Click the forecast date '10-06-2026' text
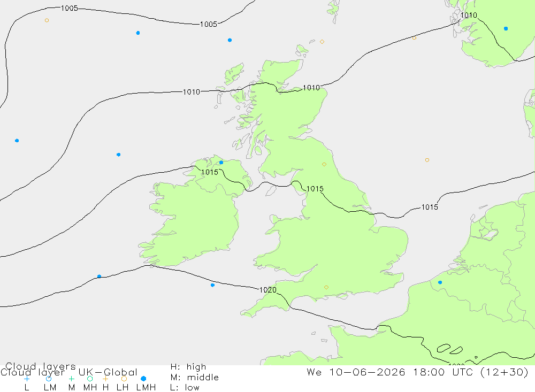535x392 pixels. [x=368, y=372]
